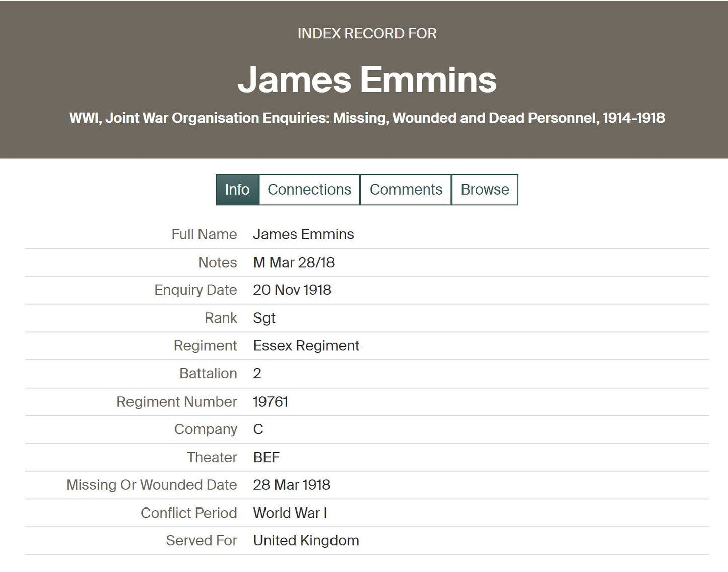Click the Rank value Sgt
Viewport: 728px width, 572px height.
pyautogui.click(x=264, y=318)
